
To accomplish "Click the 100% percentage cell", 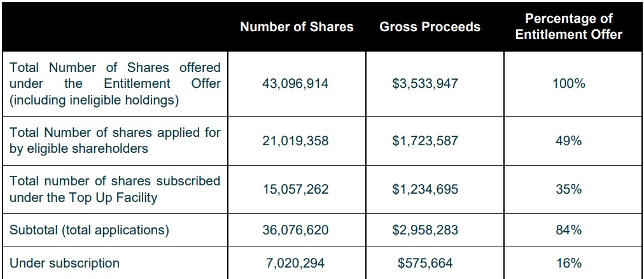I will click(569, 84).
